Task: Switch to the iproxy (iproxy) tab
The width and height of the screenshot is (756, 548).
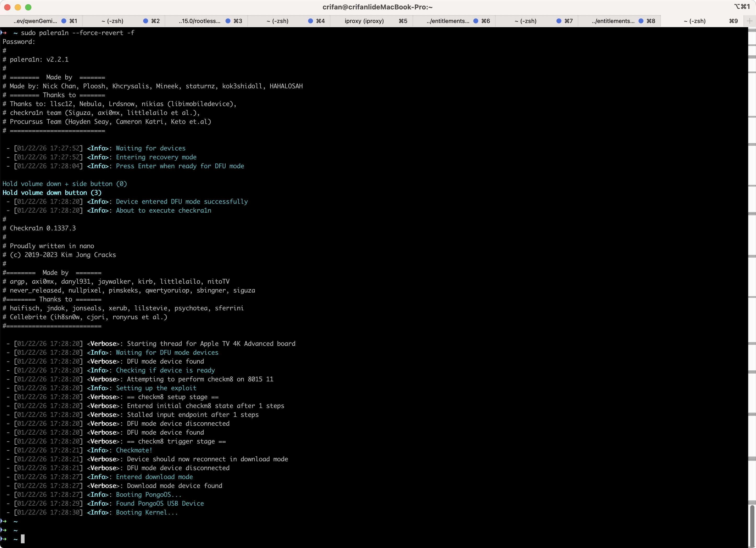Action: (x=371, y=21)
